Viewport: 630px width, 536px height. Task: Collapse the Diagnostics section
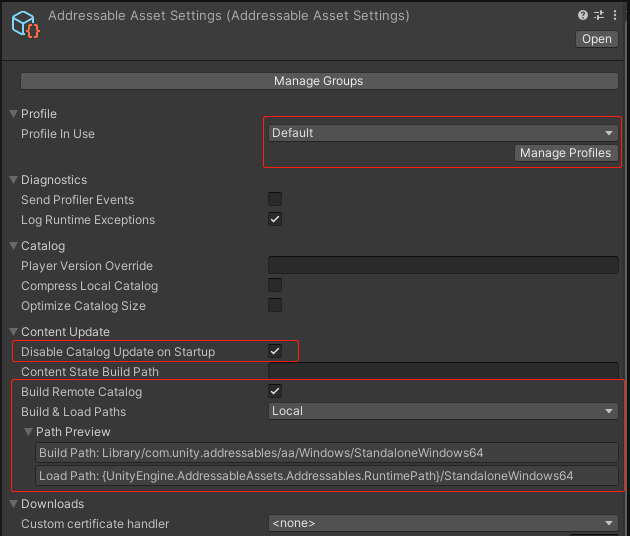14,180
